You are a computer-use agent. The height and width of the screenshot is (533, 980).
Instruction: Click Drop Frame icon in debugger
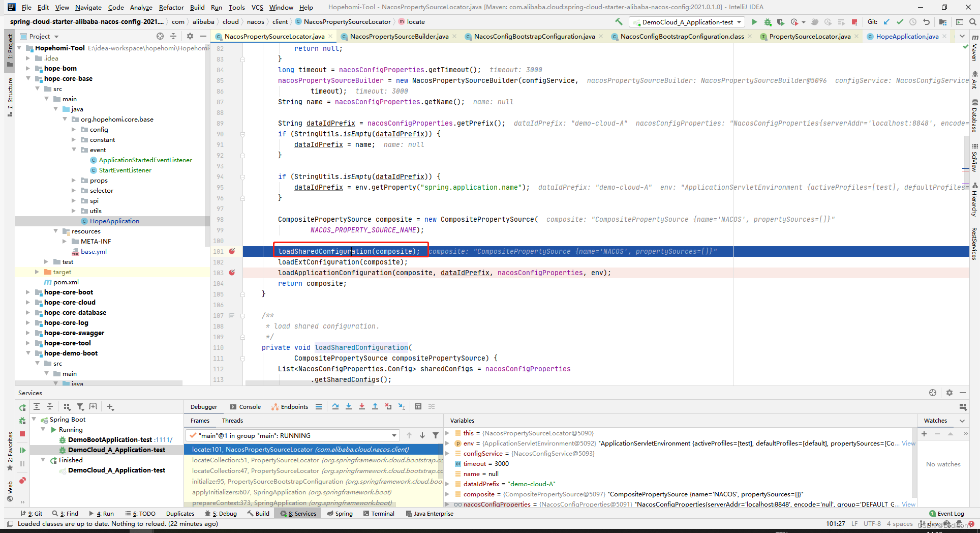pyautogui.click(x=388, y=406)
